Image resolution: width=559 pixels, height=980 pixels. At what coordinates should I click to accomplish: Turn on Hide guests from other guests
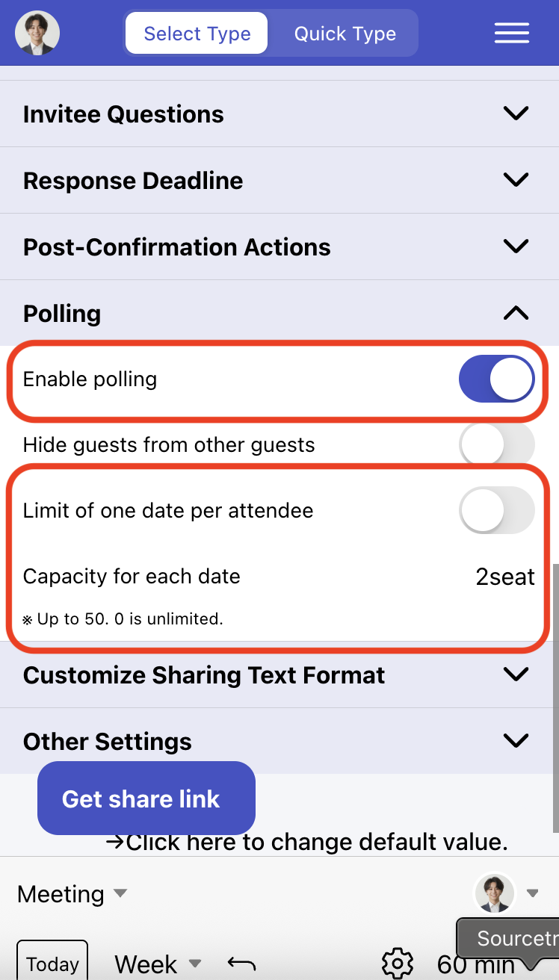(496, 444)
